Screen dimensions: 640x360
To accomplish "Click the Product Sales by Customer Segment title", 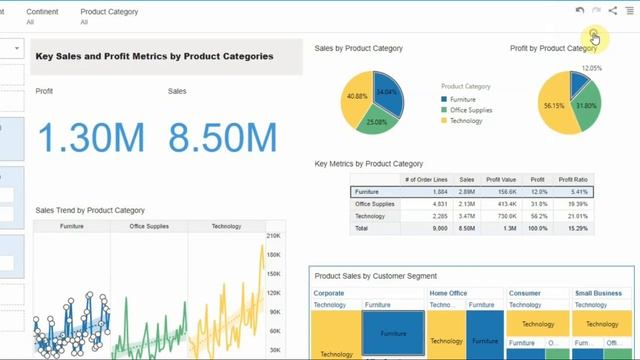I will (x=376, y=276).
